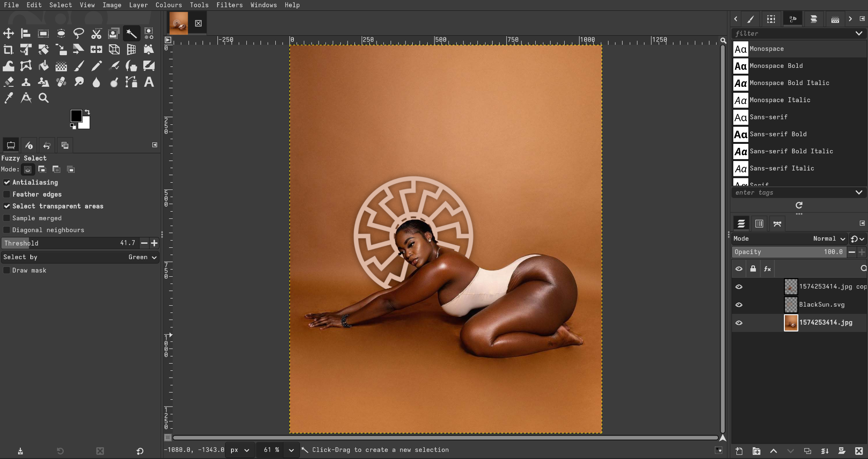The width and height of the screenshot is (868, 459).
Task: Select the Crop tool
Action: coord(9,50)
